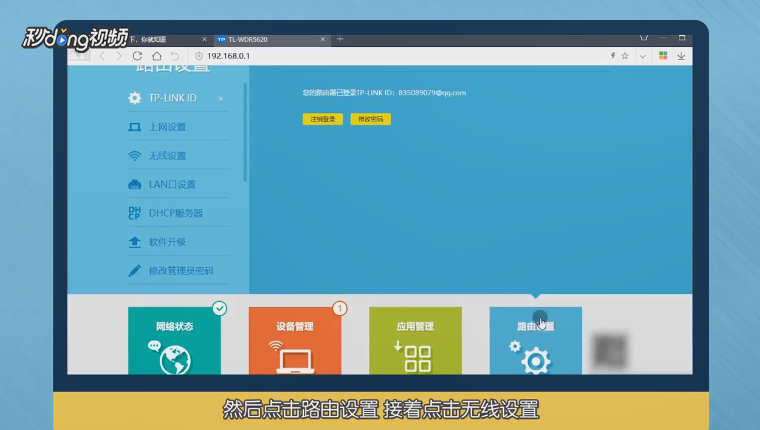
Task: Click the notification badge on 设备管理
Action: [x=340, y=308]
